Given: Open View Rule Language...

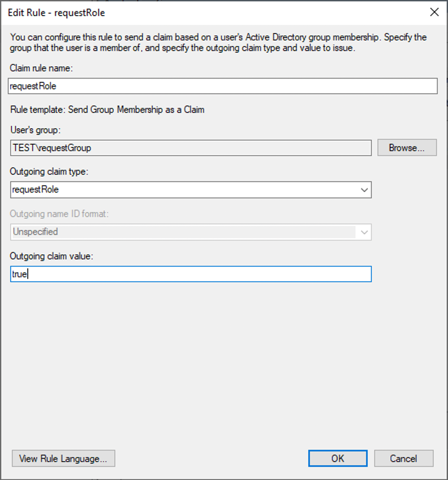Looking at the screenshot, I should coord(64,458).
